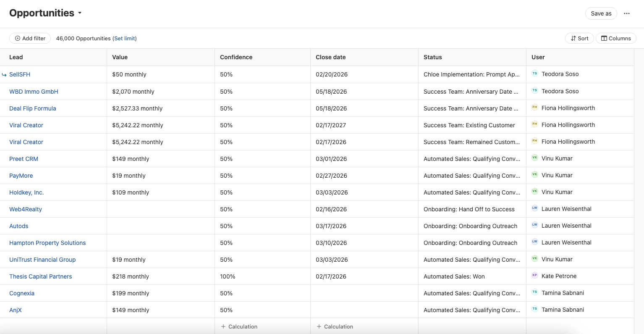Open the UniTrust Financial Group lead
Screen dimensions: 644x334
pyautogui.click(x=42, y=260)
